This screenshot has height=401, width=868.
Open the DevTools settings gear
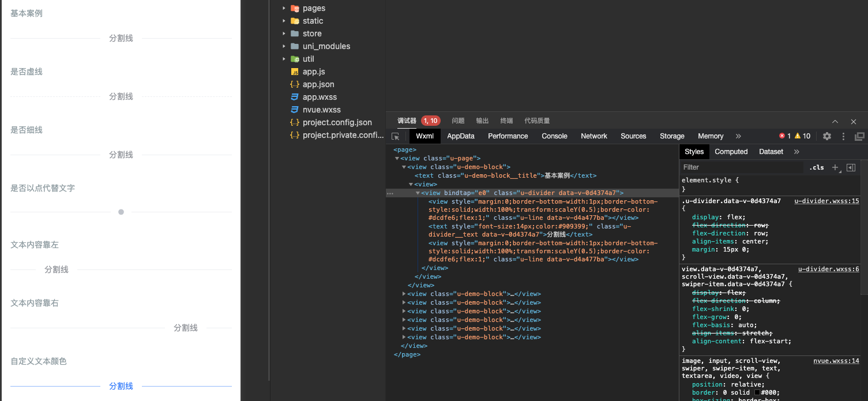[x=827, y=136]
